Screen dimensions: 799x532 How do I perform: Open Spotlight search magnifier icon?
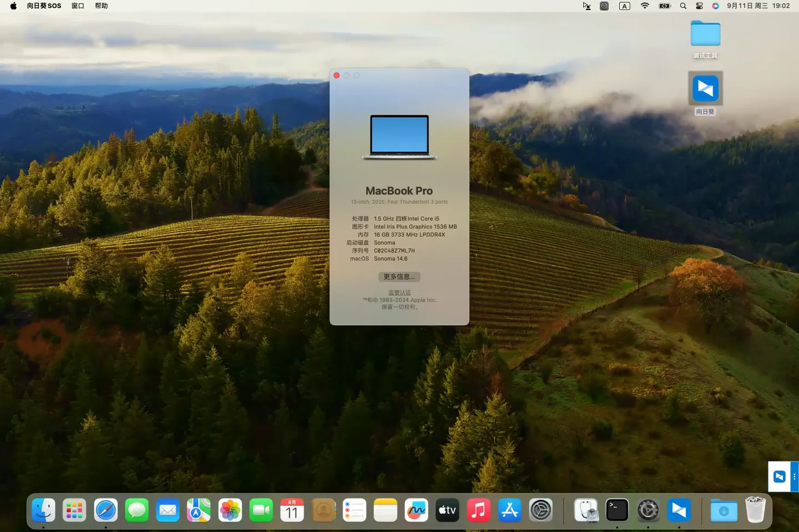pyautogui.click(x=683, y=6)
